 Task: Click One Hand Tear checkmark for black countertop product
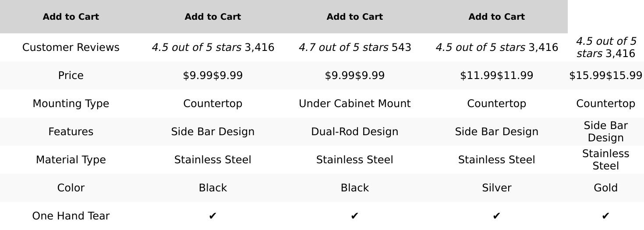coord(212,216)
